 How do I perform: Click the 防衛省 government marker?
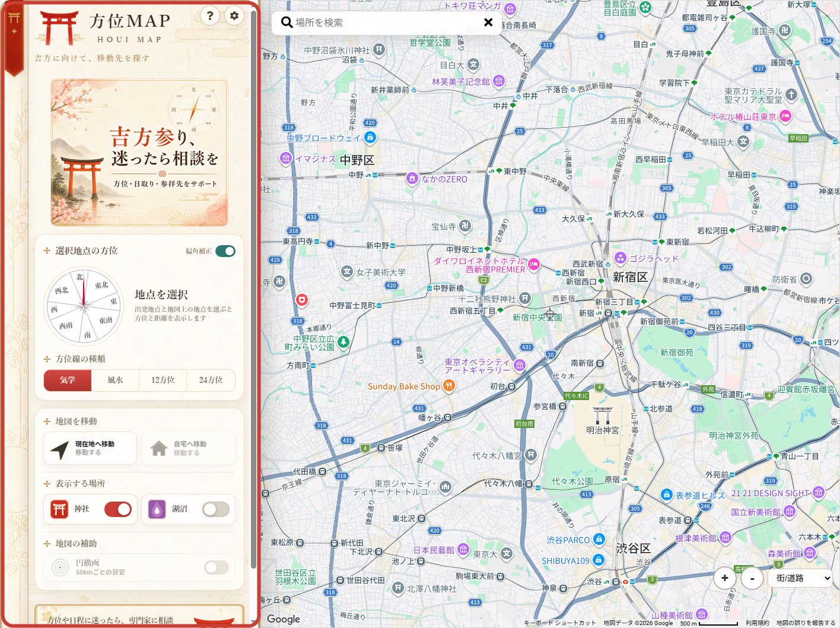click(x=806, y=278)
